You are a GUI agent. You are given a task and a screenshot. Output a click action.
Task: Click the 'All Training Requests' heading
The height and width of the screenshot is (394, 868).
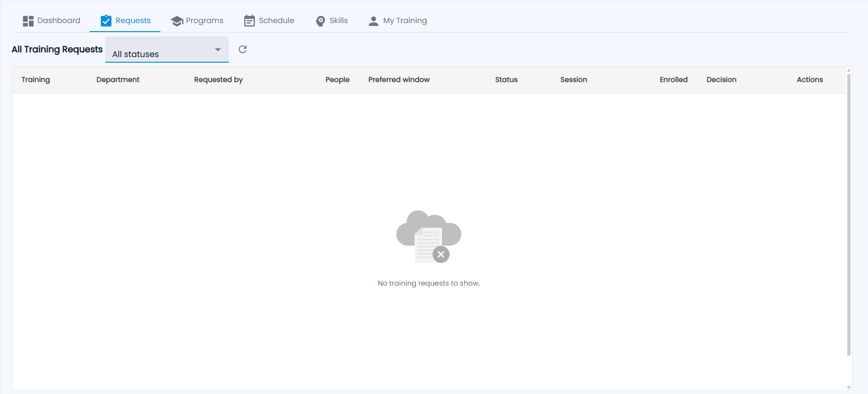[57, 49]
